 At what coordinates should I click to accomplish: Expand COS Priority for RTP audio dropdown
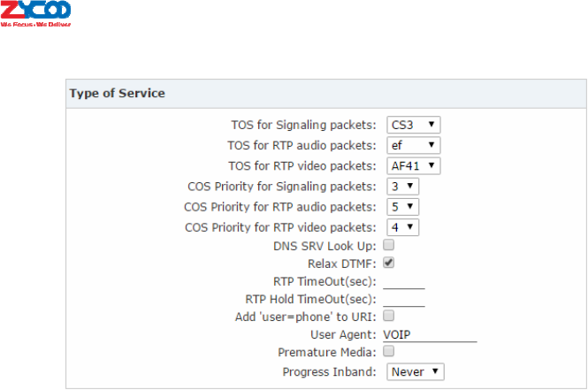(403, 207)
